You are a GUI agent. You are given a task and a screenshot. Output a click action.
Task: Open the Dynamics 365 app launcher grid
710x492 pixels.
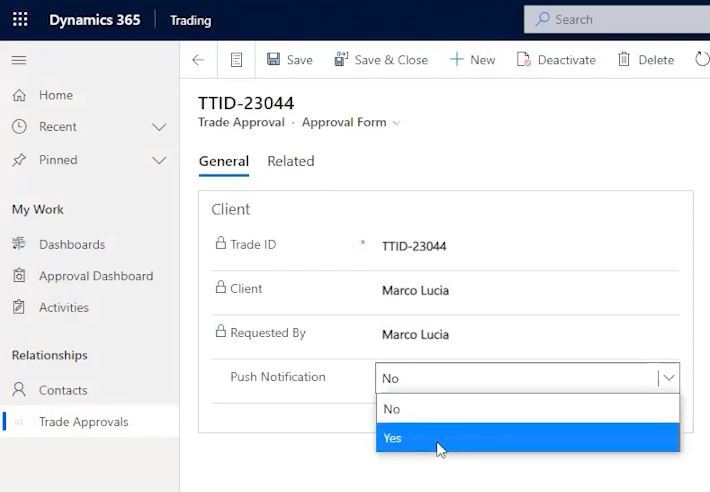click(20, 19)
